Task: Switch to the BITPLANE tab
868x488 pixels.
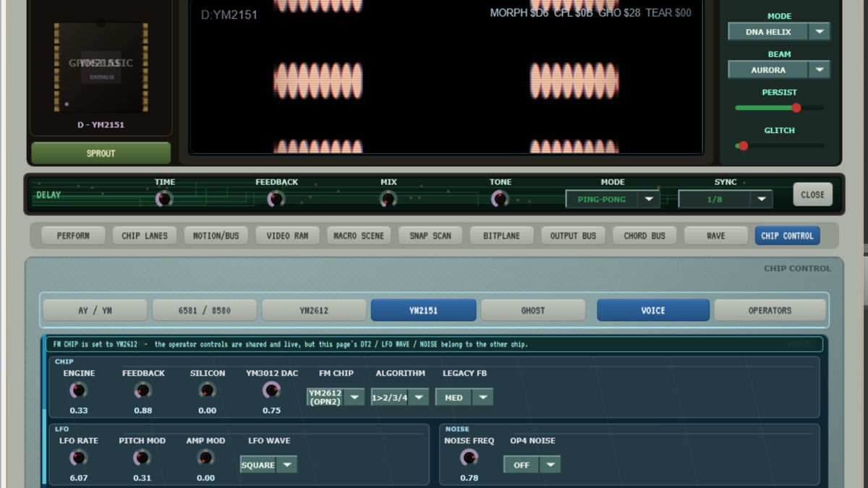Action: coord(501,236)
